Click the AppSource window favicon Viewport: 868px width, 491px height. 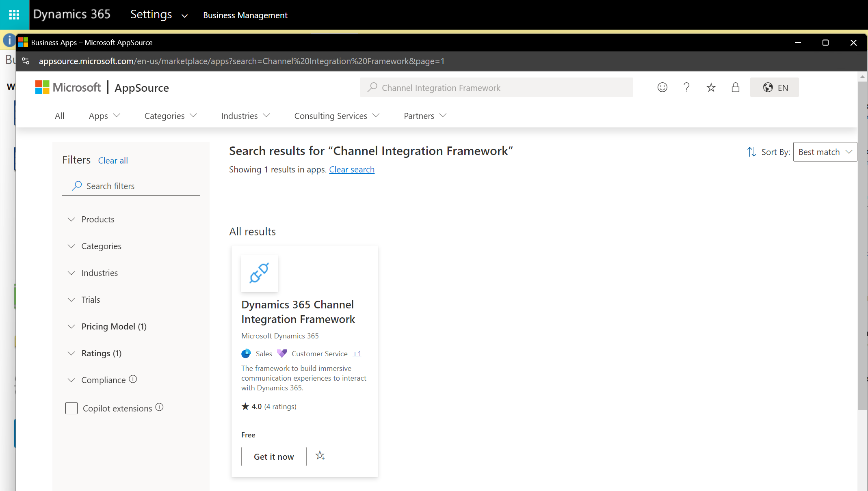tap(23, 42)
